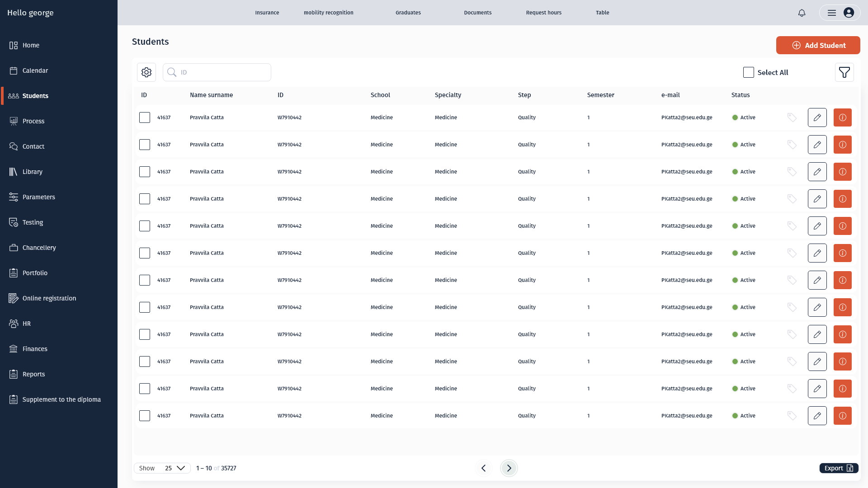The height and width of the screenshot is (488, 868).
Task: Click the pencil edit icon in the first student row
Action: [817, 117]
